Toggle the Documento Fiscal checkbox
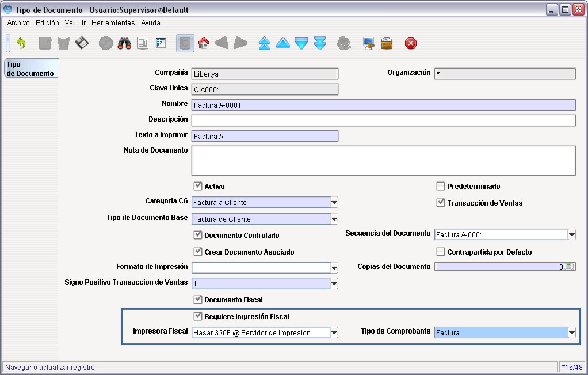The height and width of the screenshot is (375, 588). point(197,300)
